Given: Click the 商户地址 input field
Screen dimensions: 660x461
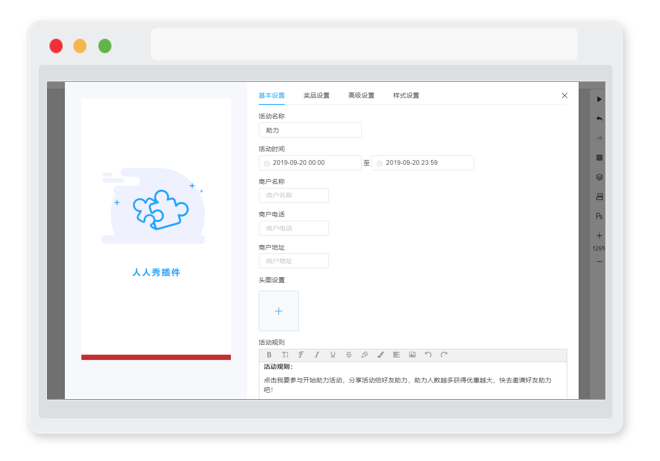Looking at the screenshot, I should coord(294,261).
